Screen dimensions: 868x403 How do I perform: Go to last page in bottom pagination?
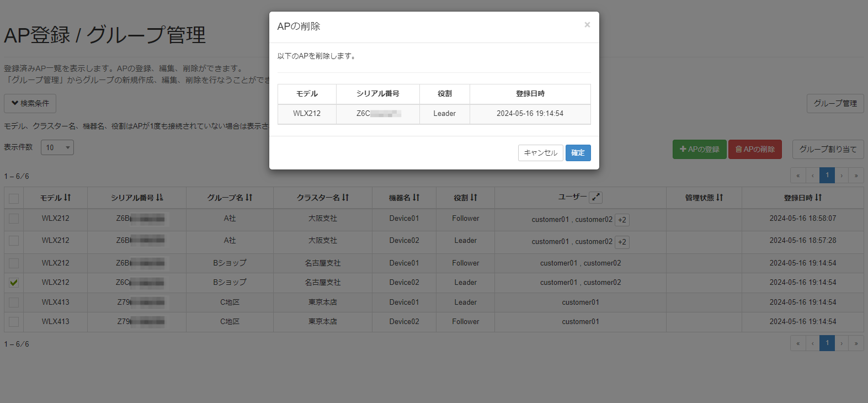856,343
